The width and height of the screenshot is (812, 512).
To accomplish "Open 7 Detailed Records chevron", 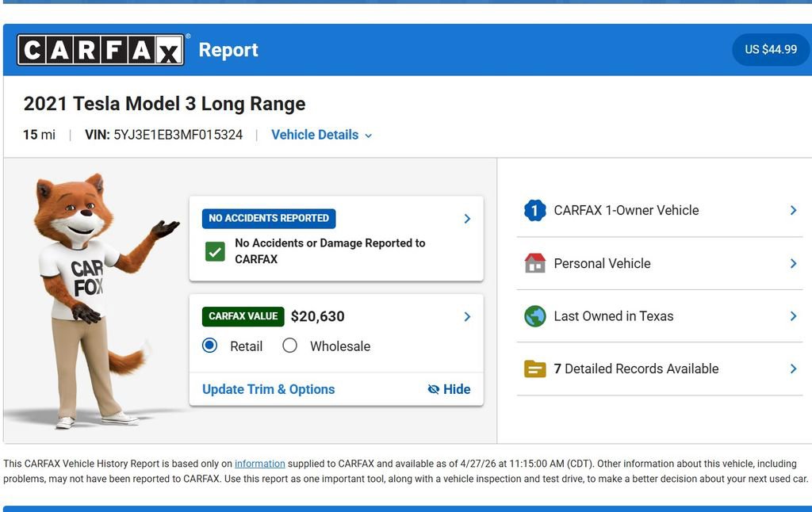I will (x=793, y=369).
